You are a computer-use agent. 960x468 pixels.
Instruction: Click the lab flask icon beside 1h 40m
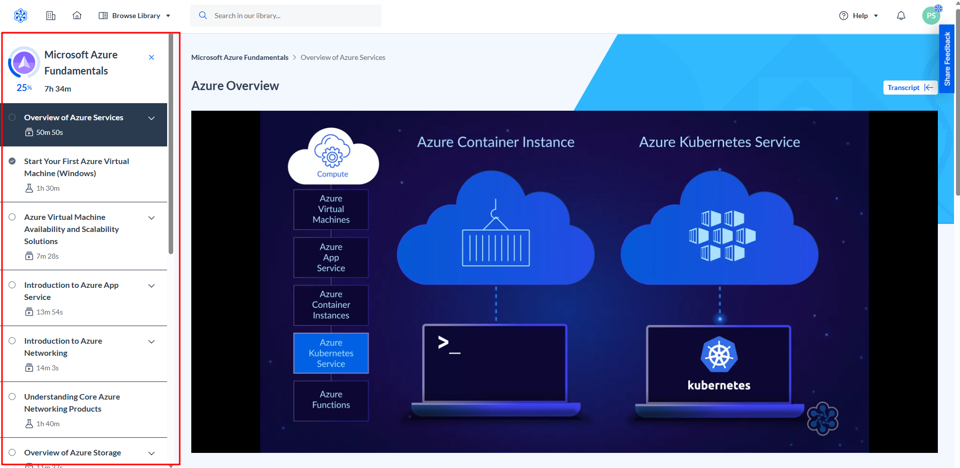point(28,423)
